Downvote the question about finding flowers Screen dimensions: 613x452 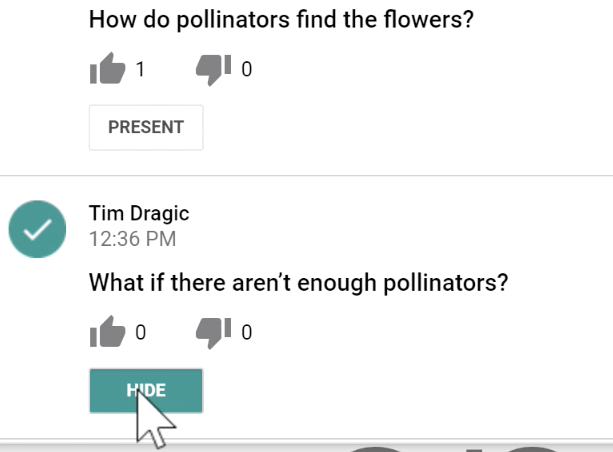point(213,69)
